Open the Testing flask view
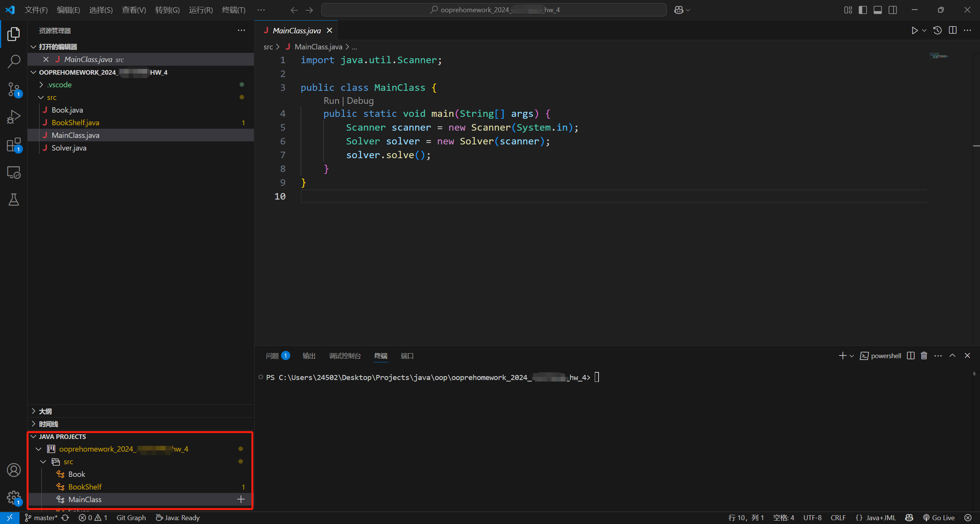This screenshot has height=524, width=980. click(x=14, y=200)
